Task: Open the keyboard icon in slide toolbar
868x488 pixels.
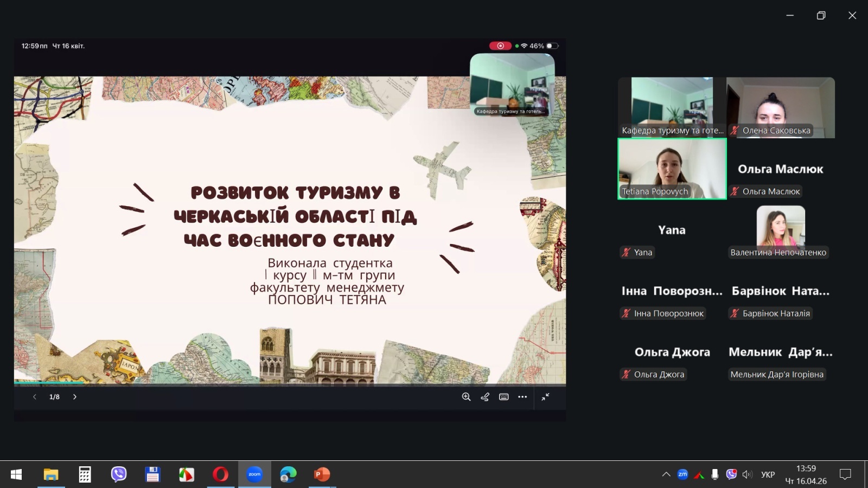Action: [x=504, y=397]
